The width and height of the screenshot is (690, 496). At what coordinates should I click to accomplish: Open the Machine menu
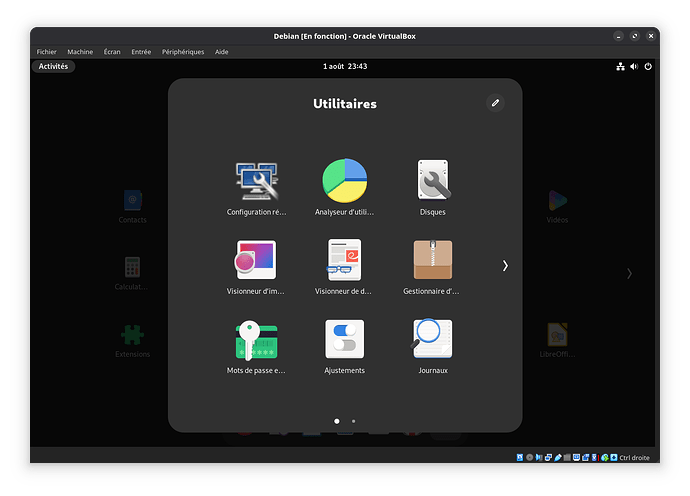point(80,52)
